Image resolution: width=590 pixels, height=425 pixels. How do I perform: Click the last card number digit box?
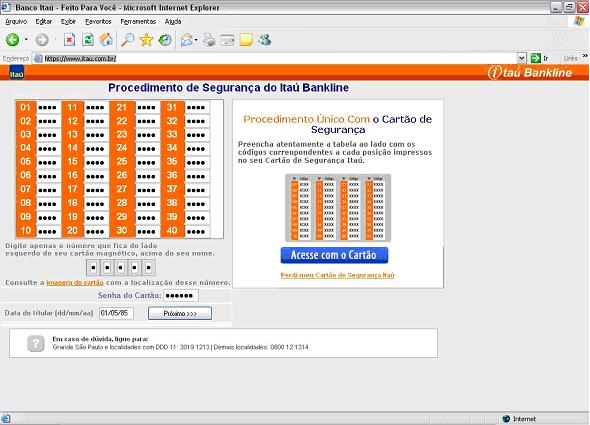tap(148, 268)
